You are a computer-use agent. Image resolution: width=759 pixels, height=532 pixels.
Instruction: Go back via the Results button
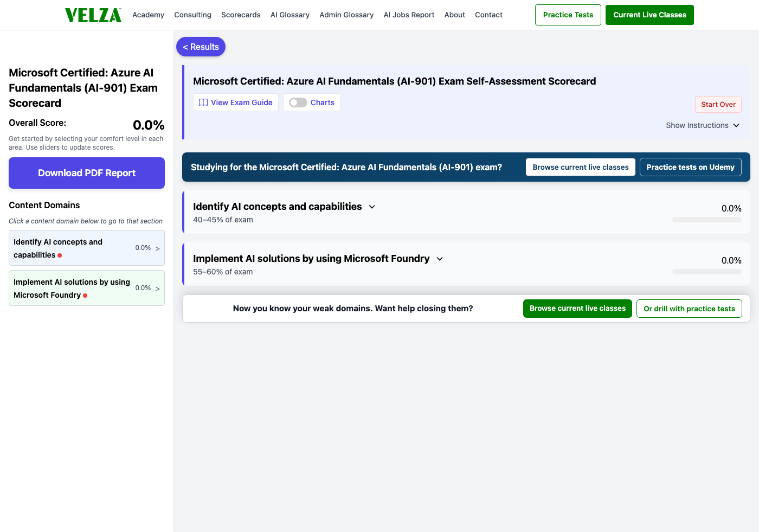point(201,47)
